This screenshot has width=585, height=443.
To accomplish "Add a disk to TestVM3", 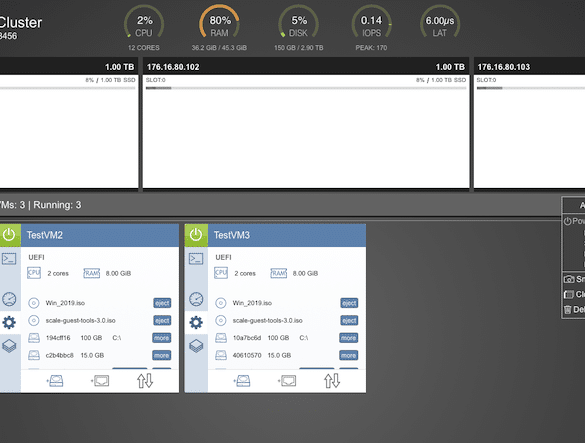I will 242,381.
